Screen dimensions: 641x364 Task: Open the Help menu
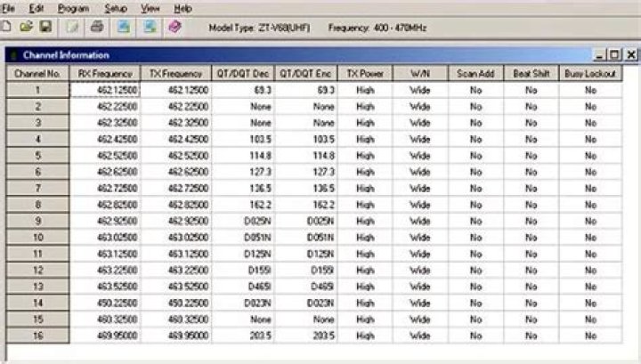coord(183,8)
